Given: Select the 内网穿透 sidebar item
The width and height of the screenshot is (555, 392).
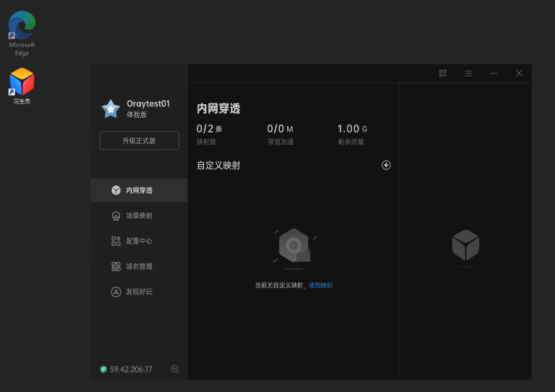Looking at the screenshot, I should 139,190.
